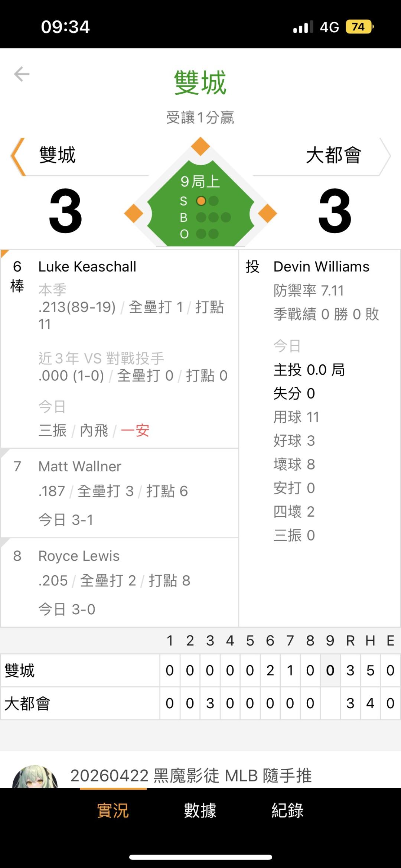Tap the strike count indicator dot
Screen dimensions: 401x868
coord(201,201)
